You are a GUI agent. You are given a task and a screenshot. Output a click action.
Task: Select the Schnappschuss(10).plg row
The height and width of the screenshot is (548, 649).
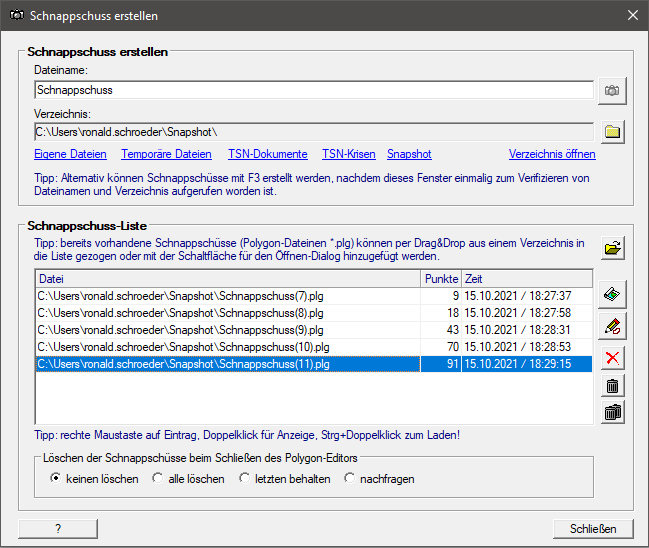314,347
